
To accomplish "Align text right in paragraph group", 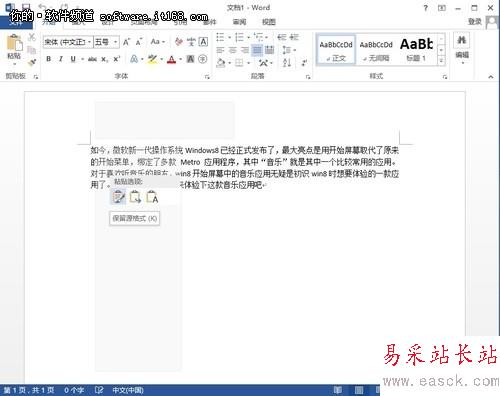I will pos(245,50).
